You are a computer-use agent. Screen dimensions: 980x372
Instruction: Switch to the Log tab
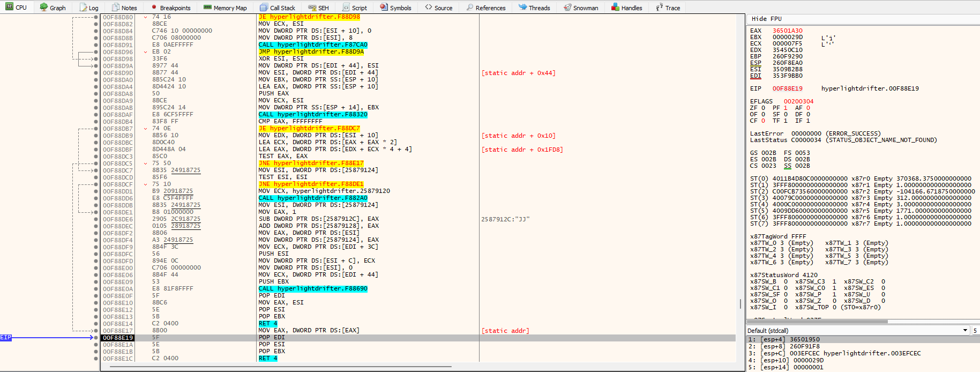click(89, 8)
